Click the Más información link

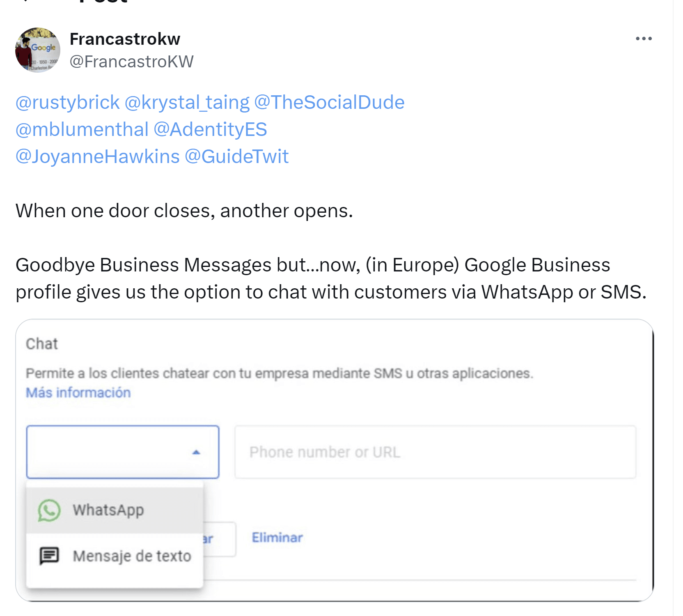pyautogui.click(x=77, y=392)
